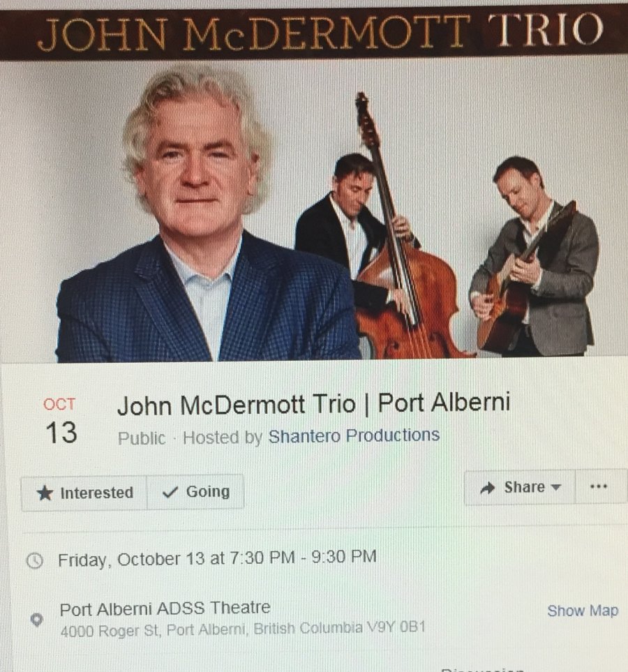Click the share arrow icon

coord(487,488)
